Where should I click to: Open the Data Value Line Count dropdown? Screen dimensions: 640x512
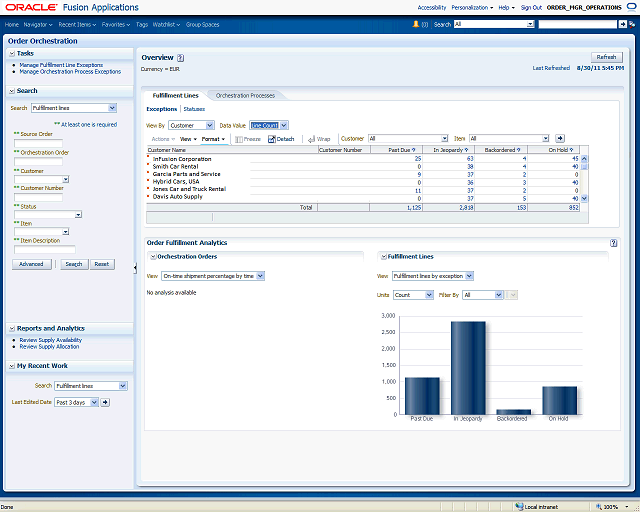click(x=268, y=125)
